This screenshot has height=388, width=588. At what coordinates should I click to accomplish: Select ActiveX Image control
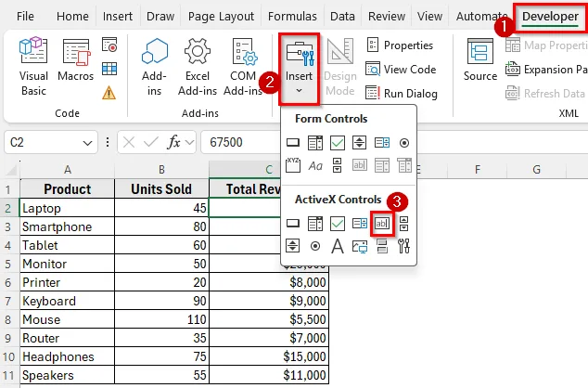point(360,246)
